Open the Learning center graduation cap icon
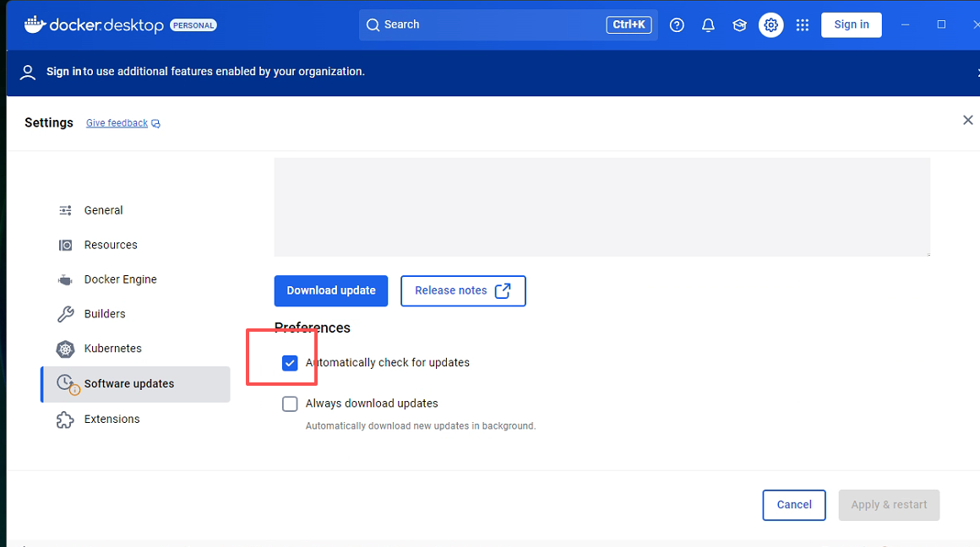 point(739,25)
